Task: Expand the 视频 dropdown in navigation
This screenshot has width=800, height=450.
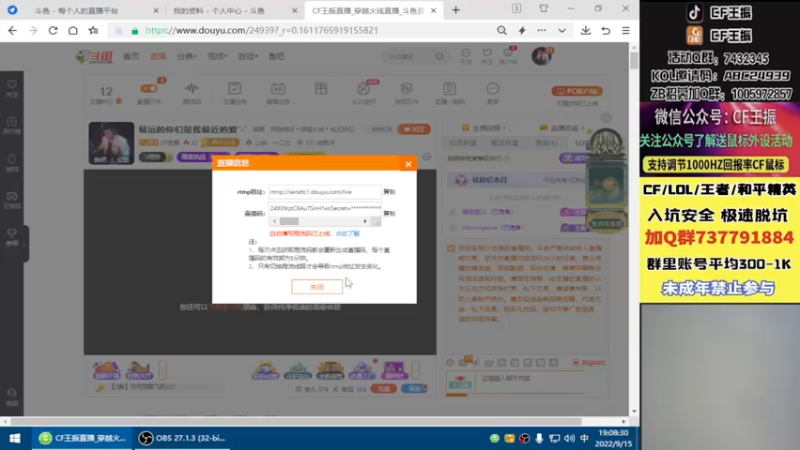Action: tap(217, 56)
